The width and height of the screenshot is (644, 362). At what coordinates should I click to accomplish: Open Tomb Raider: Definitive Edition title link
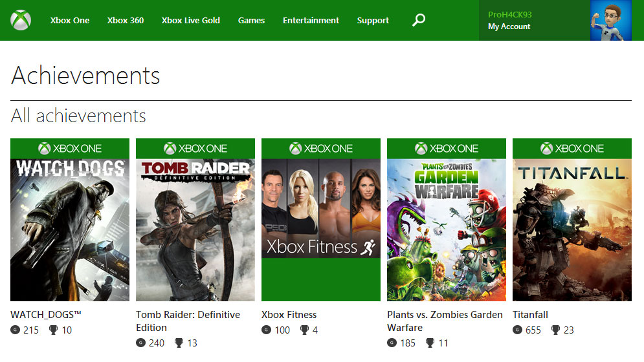tap(188, 321)
